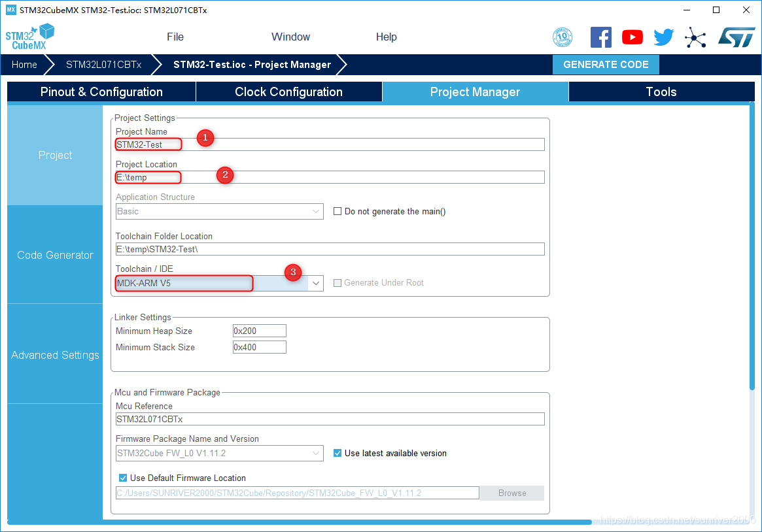
Task: Click the Minimum Heap Size field
Action: pos(260,331)
